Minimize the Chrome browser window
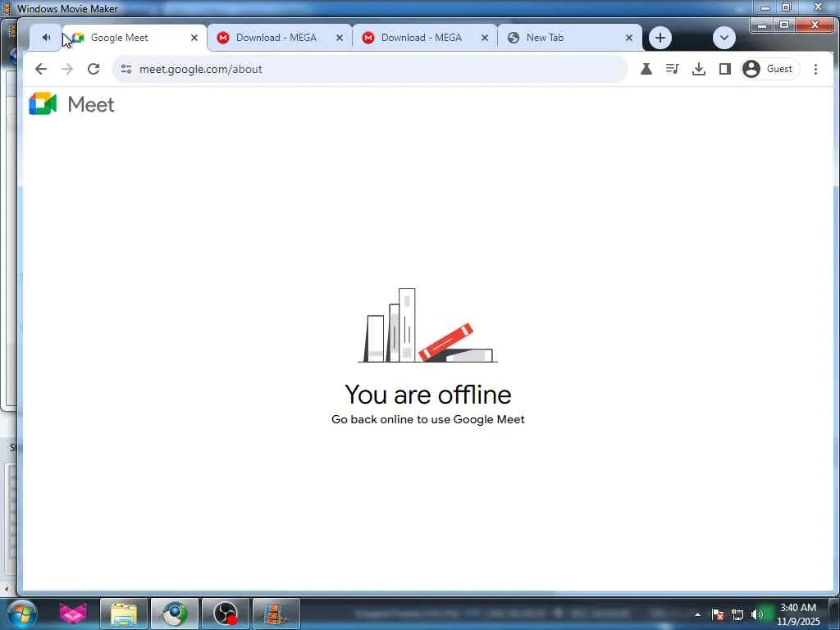 coord(762,25)
